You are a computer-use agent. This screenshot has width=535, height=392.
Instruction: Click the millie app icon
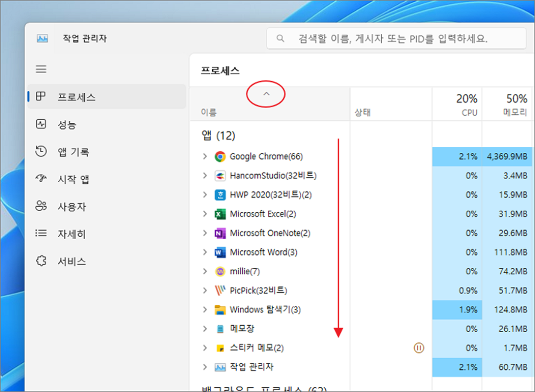pos(220,271)
